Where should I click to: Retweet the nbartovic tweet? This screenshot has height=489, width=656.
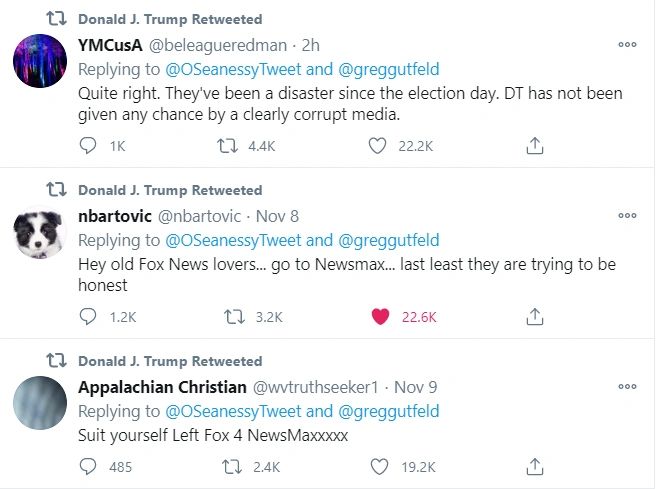coord(234,316)
